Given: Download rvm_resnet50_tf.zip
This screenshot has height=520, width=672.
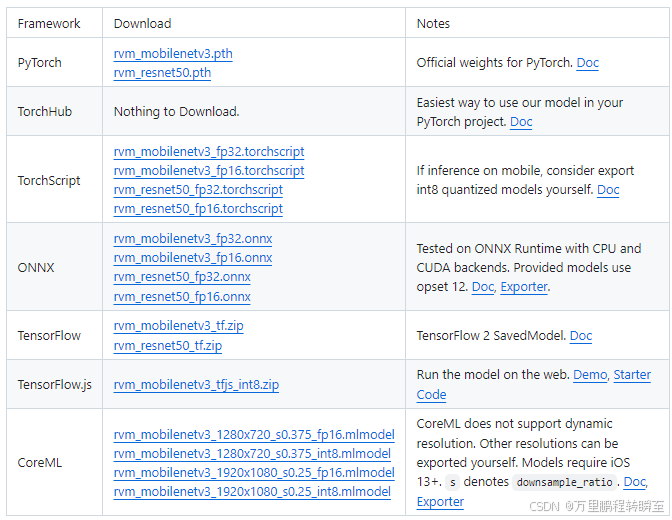Looking at the screenshot, I should (168, 346).
